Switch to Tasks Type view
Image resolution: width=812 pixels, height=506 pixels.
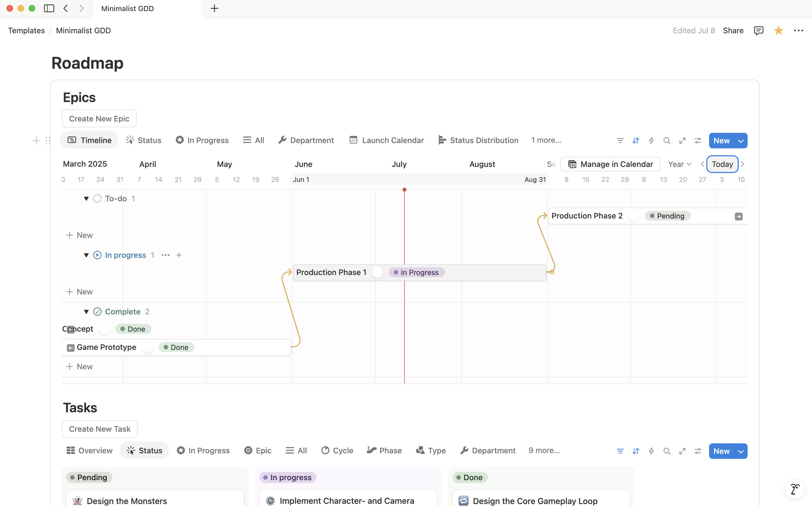(x=431, y=451)
